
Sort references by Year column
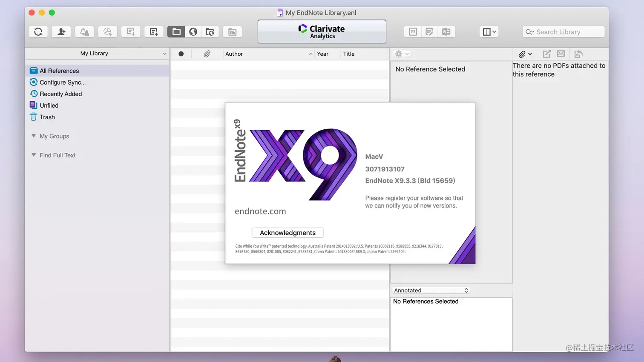point(327,54)
